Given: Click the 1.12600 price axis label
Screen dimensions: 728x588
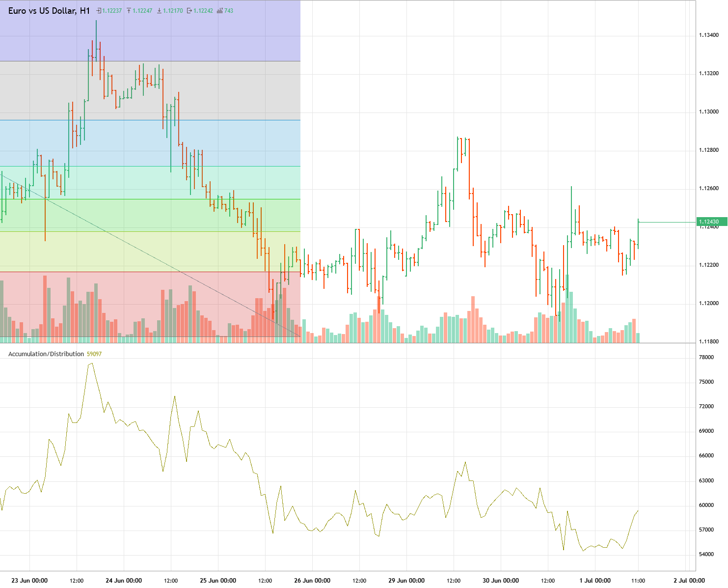Looking at the screenshot, I should point(709,189).
